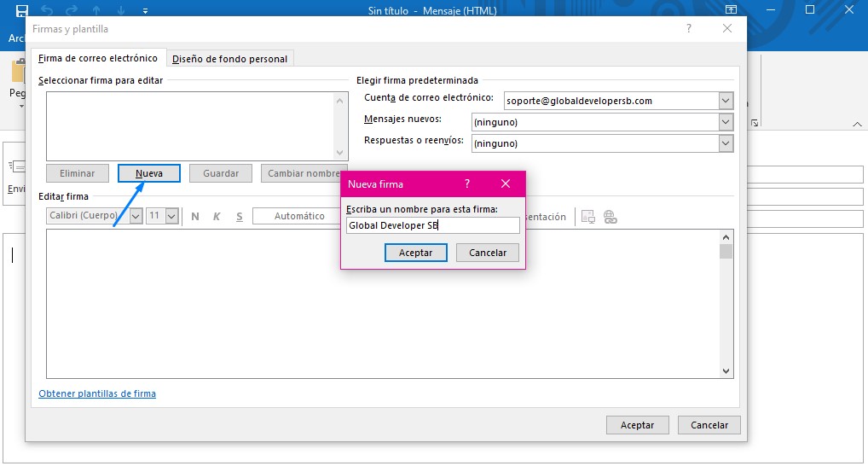This screenshot has height=466, width=868.
Task: Click the insert hyperlink icon in signature toolbar
Action: point(610,217)
